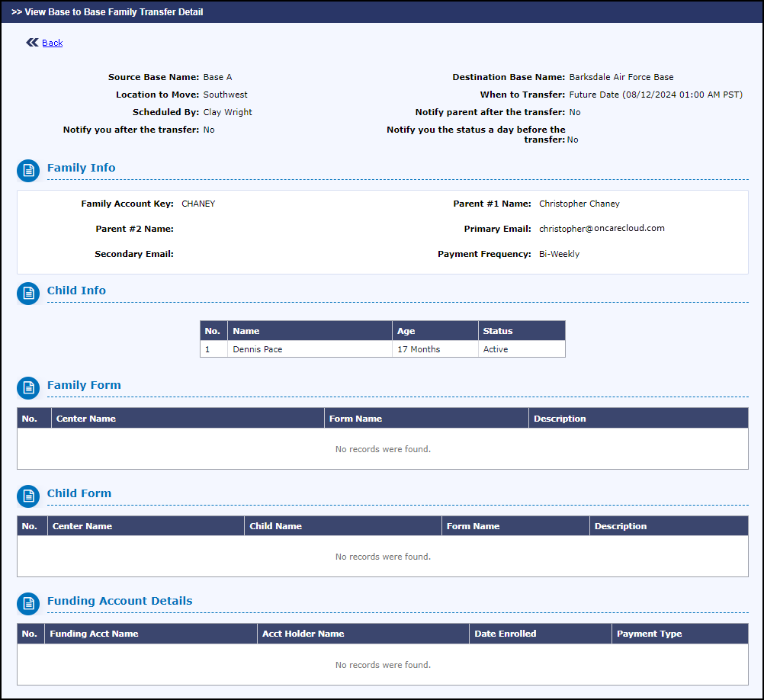Click the Status column header in Child Info
Image resolution: width=764 pixels, height=700 pixels.
522,331
